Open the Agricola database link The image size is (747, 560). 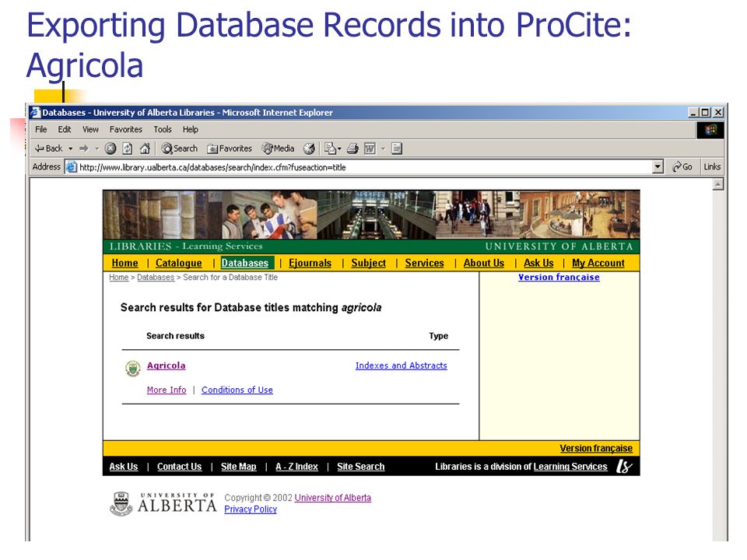(167, 366)
